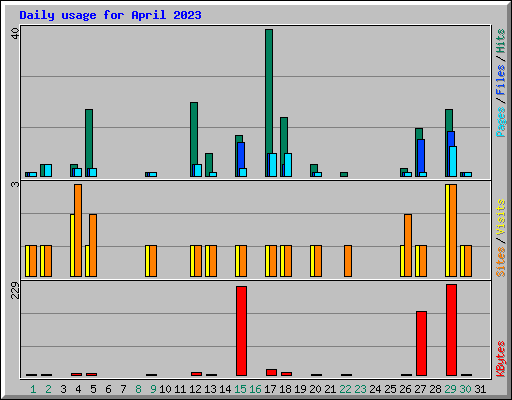Click day label '17' on the x-axis
The image size is (512, 400).
(270, 389)
